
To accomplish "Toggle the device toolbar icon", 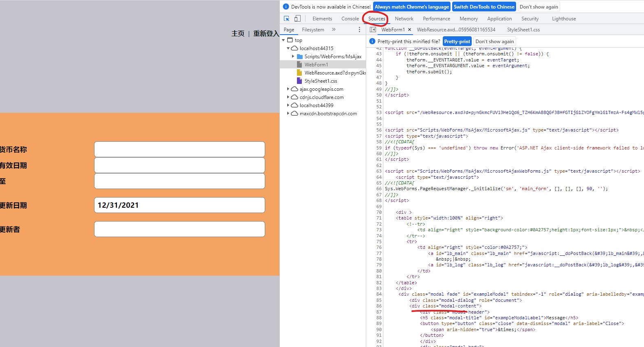I will coord(297,19).
